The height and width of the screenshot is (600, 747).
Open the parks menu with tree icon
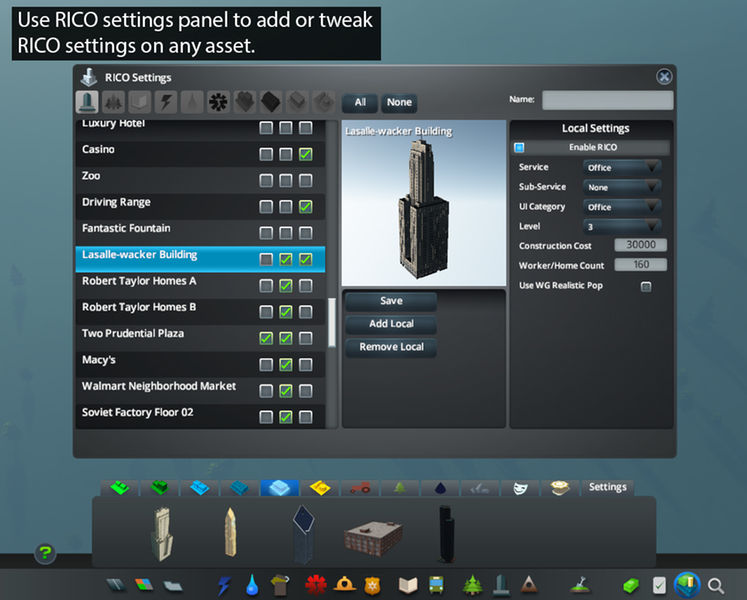(472, 584)
